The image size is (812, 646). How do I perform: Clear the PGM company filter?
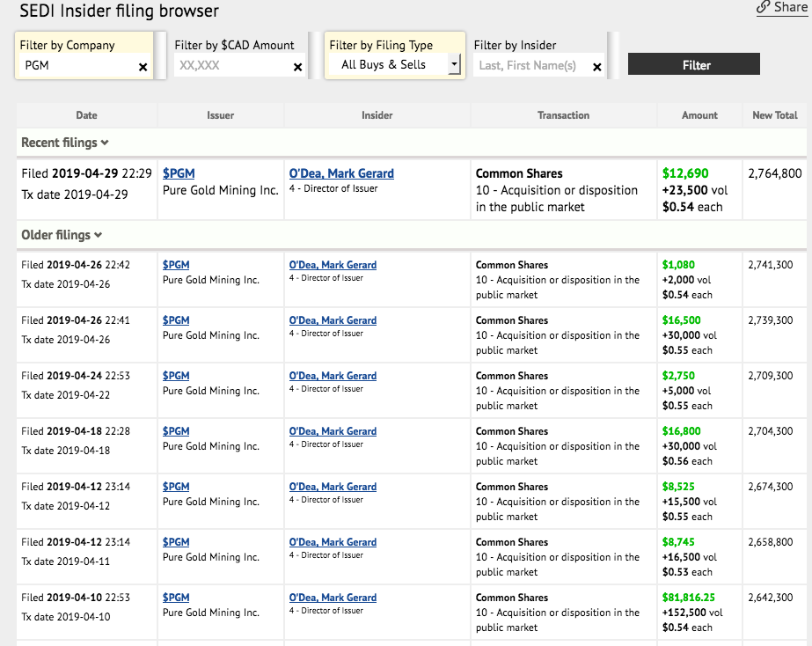click(x=143, y=67)
